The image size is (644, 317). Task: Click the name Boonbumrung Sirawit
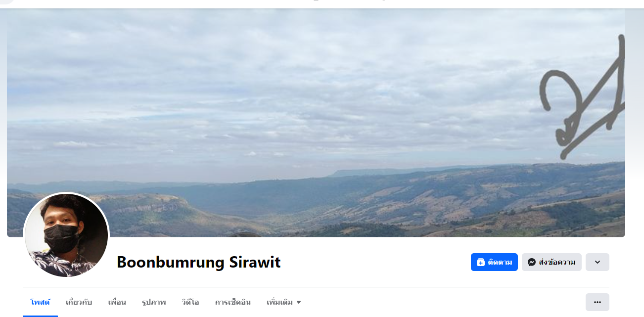point(198,262)
